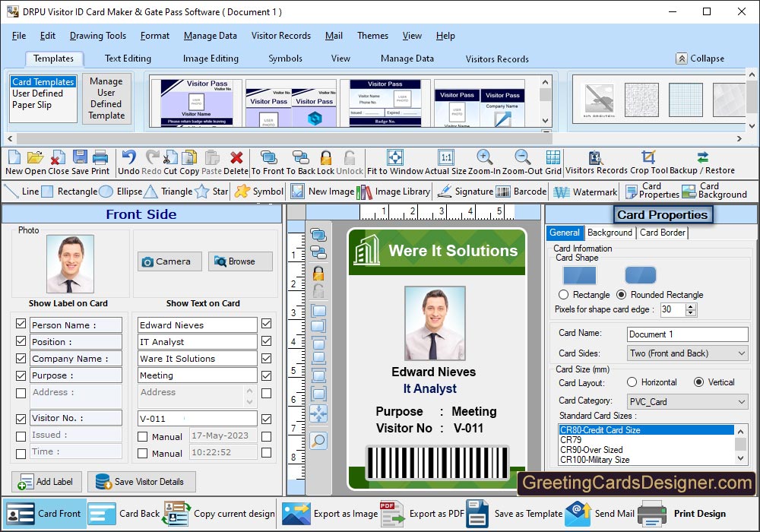
Task: Click the Card Name input field
Action: pos(687,334)
